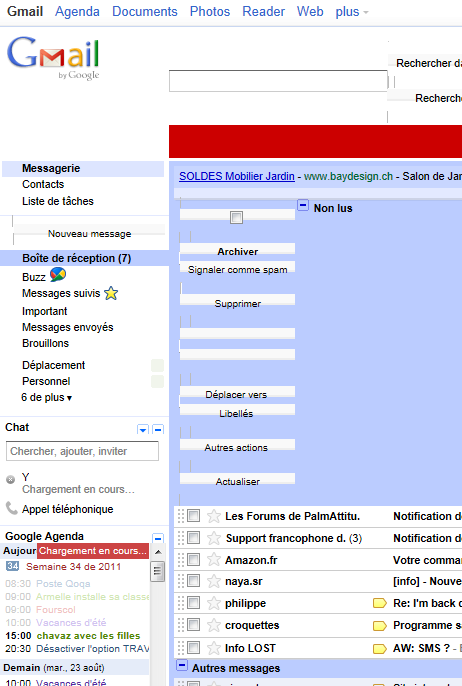This screenshot has height=686, width=462.
Task: Click the drag handle on Amazon.fr row
Action: [x=181, y=560]
